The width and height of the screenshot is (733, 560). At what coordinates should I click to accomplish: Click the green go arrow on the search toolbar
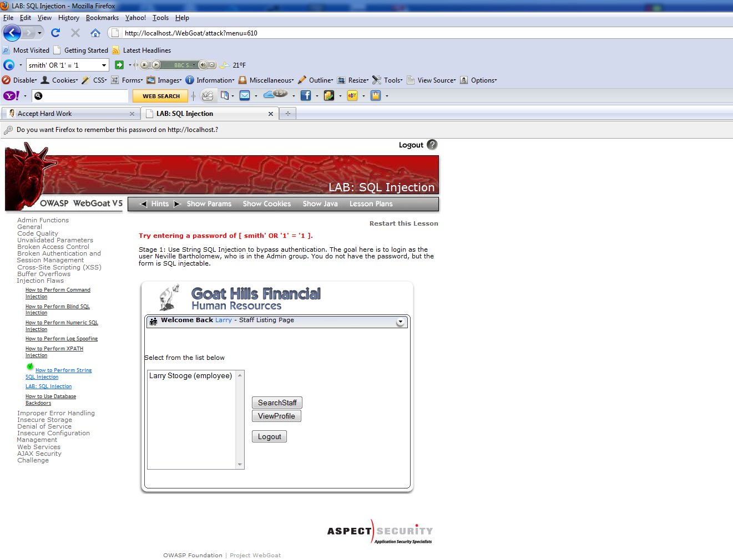point(119,65)
